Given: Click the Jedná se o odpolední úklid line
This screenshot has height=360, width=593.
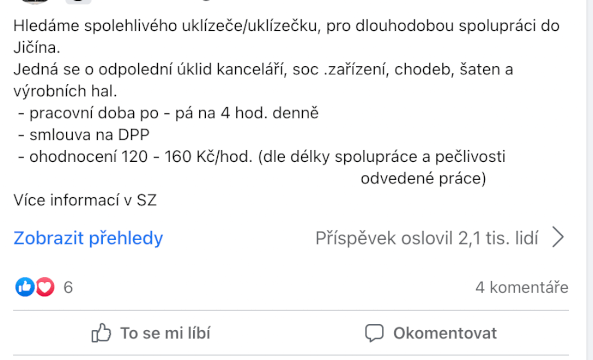Looking at the screenshot, I should (x=263, y=70).
